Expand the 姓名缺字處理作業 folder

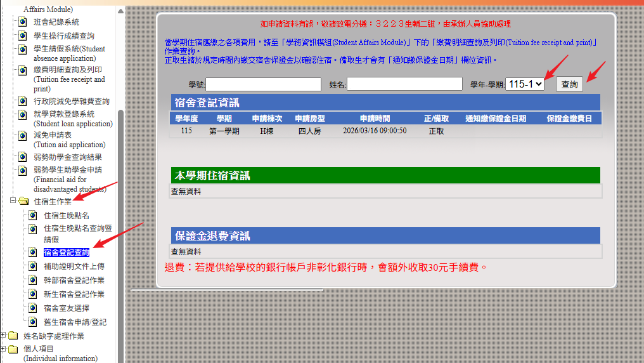pos(4,336)
